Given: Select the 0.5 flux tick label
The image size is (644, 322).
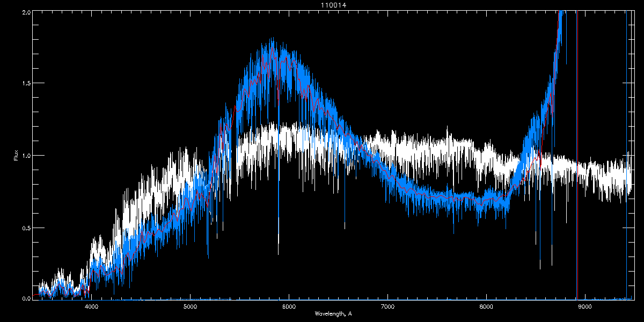Looking at the screenshot, I should [26, 228].
